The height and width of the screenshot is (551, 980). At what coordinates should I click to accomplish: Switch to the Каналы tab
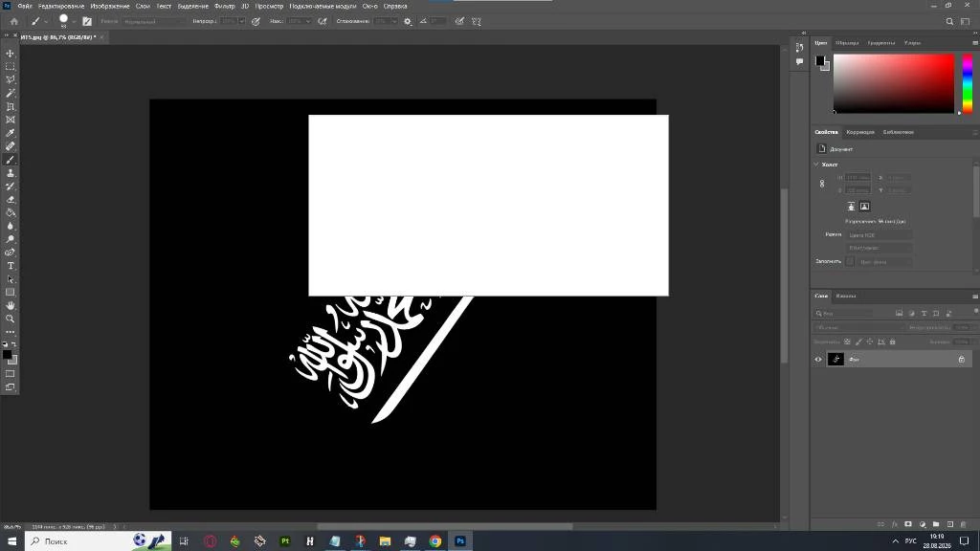pyautogui.click(x=846, y=296)
